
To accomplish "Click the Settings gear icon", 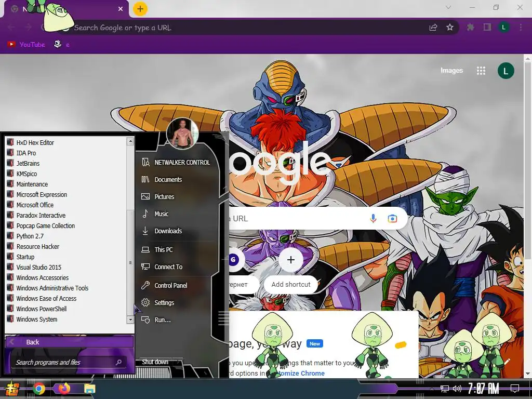I will pyautogui.click(x=145, y=302).
